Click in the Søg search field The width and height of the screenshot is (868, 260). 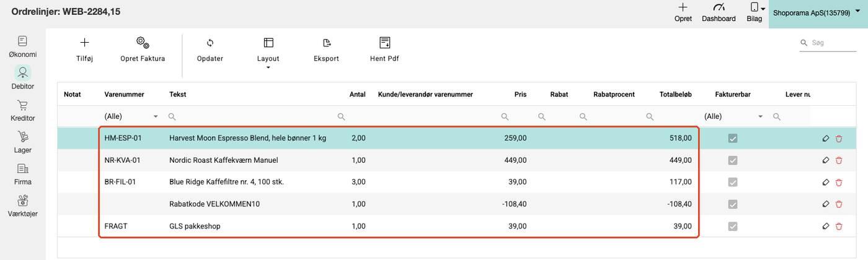(829, 43)
